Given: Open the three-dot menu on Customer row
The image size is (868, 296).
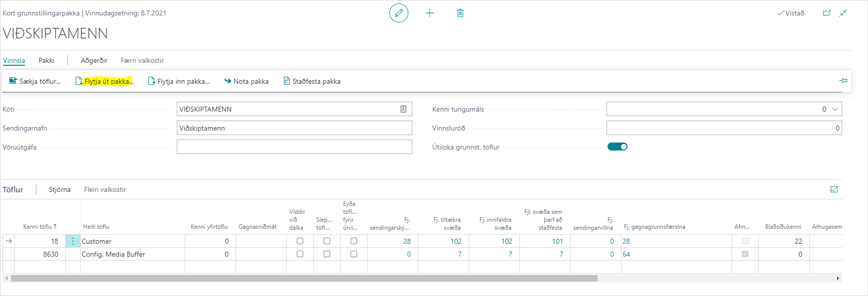Looking at the screenshot, I should point(73,241).
